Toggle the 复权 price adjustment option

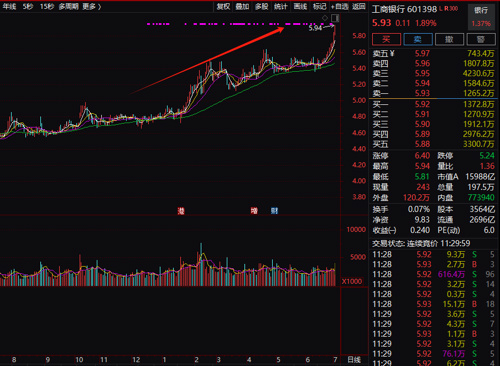(x=223, y=6)
